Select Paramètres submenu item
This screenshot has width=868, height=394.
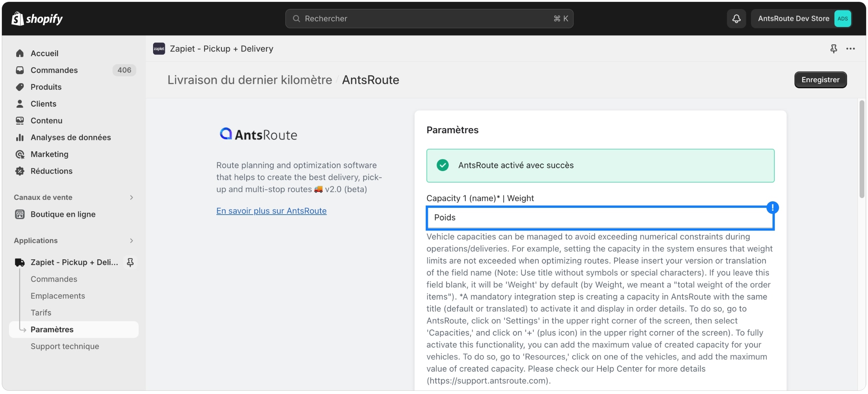click(x=74, y=330)
